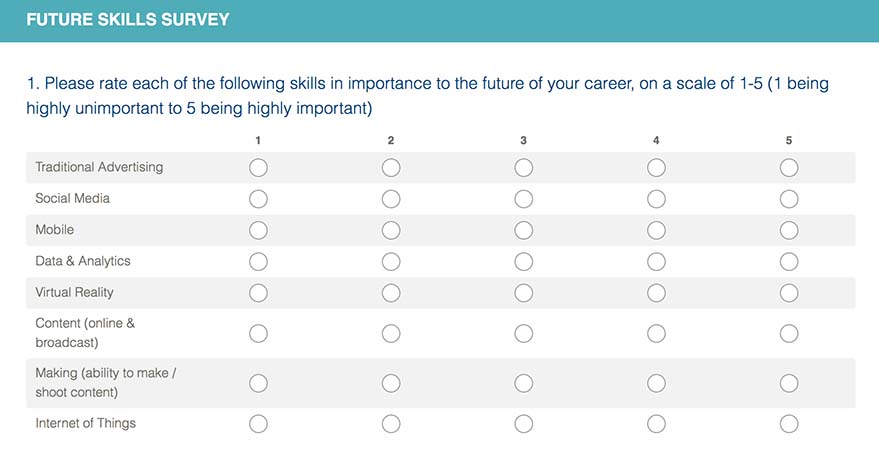Click the Virtual Reality row label
879x457 pixels.
tap(75, 292)
